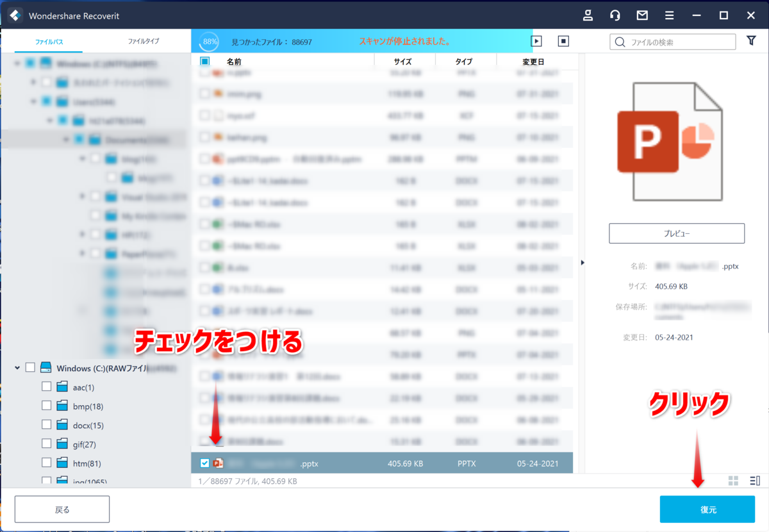
Task: Click the bmp(18) folder icon
Action: tap(62, 406)
